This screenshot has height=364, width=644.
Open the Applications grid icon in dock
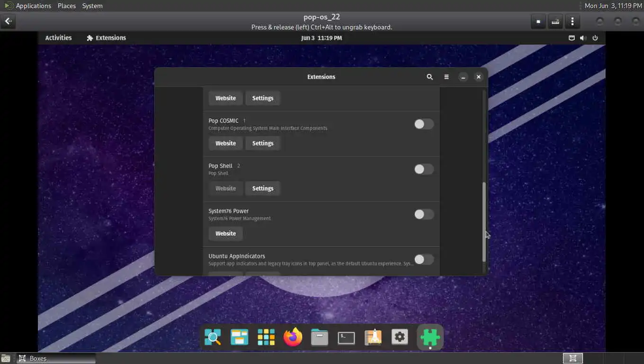(x=266, y=337)
